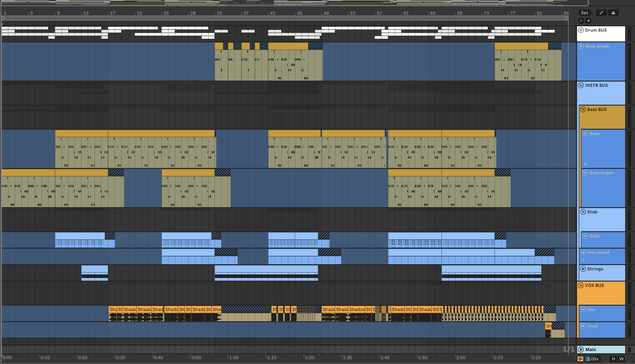Click bar 41 on the timeline ruler
The width and height of the screenshot is (635, 364).
click(x=272, y=13)
